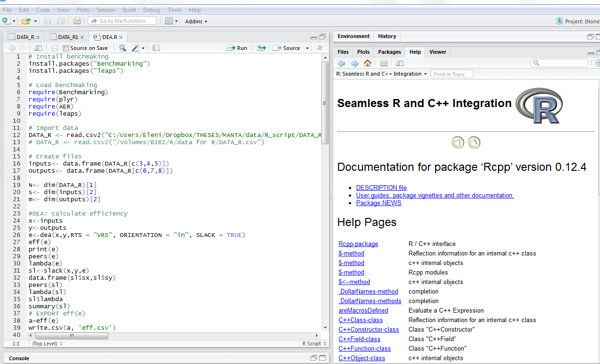
Task: Open the C++Constructor-class help link
Action: coord(369,329)
